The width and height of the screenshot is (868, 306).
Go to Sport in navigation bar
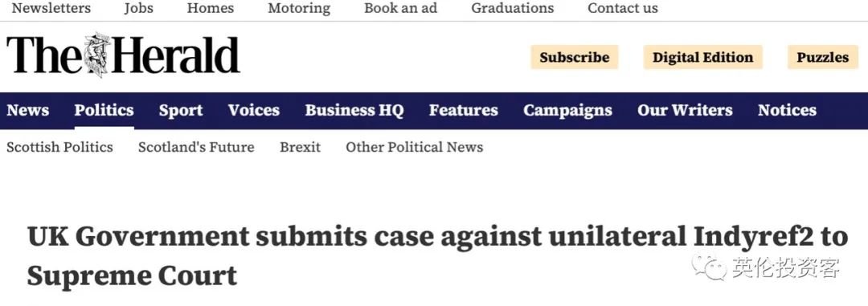[181, 110]
